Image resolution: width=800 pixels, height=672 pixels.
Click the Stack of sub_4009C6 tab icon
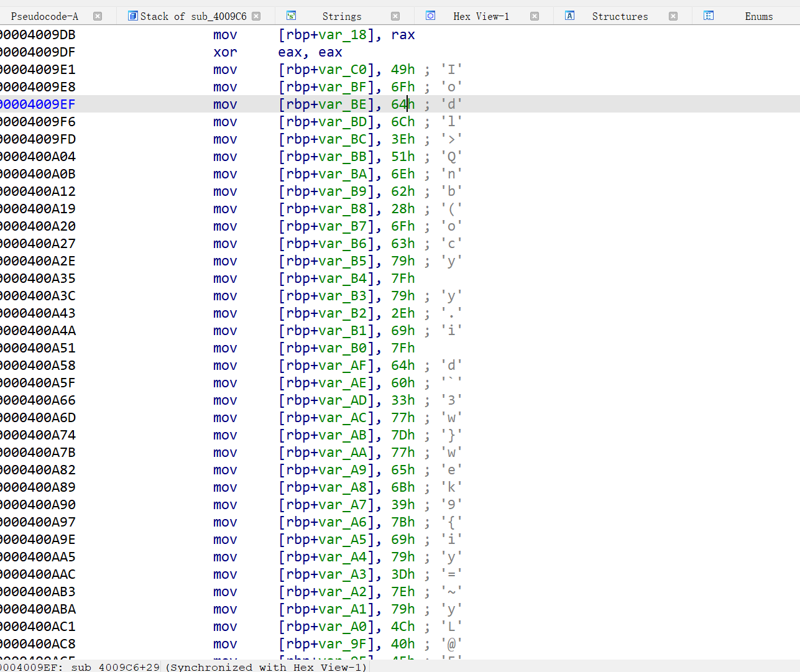(132, 16)
